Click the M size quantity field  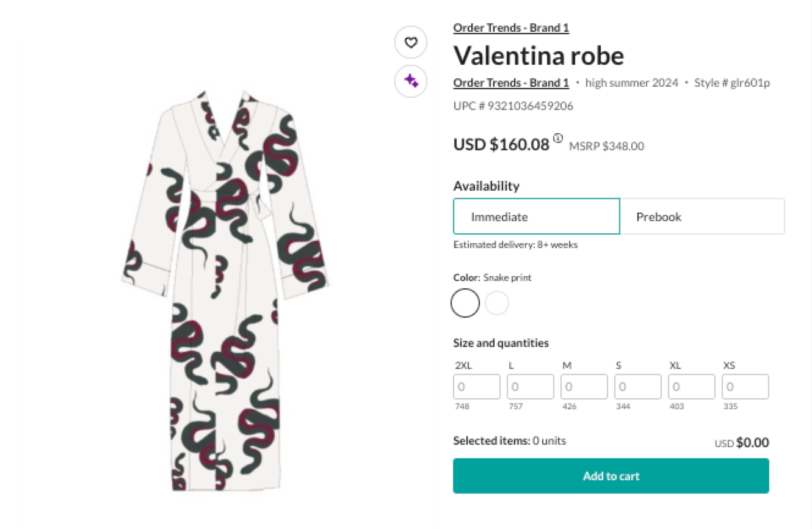pos(584,386)
